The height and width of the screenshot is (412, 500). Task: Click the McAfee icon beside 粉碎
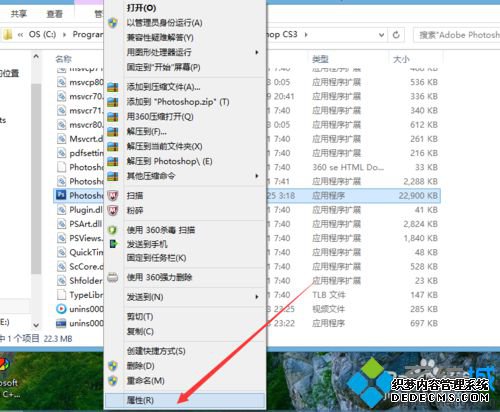point(113,210)
